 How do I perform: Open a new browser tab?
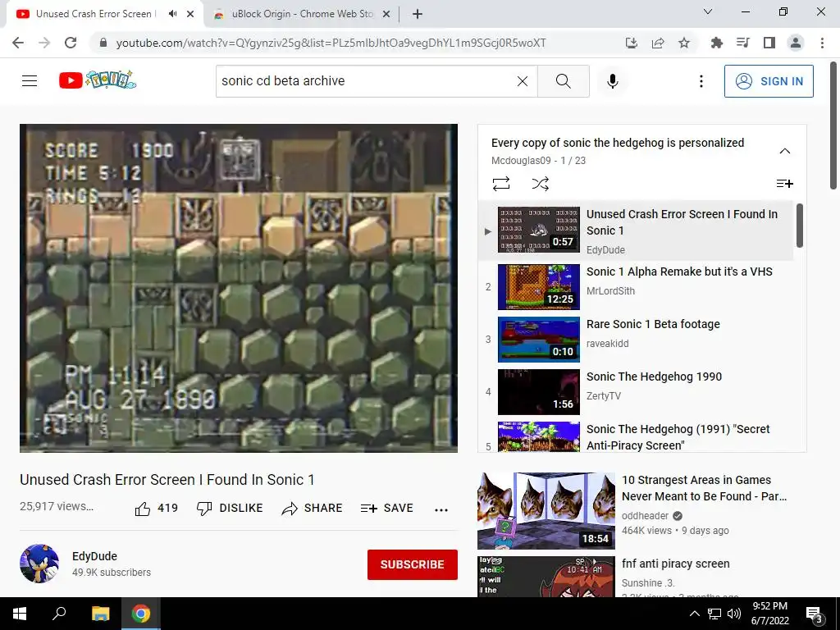click(x=418, y=14)
